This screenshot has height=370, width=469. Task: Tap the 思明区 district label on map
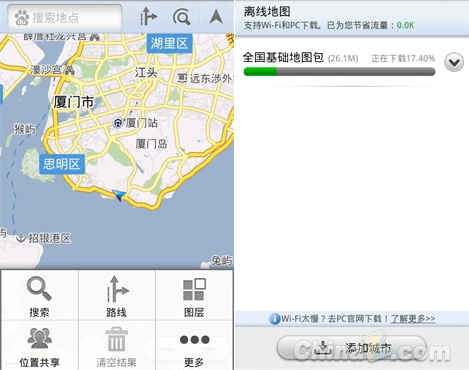[62, 164]
